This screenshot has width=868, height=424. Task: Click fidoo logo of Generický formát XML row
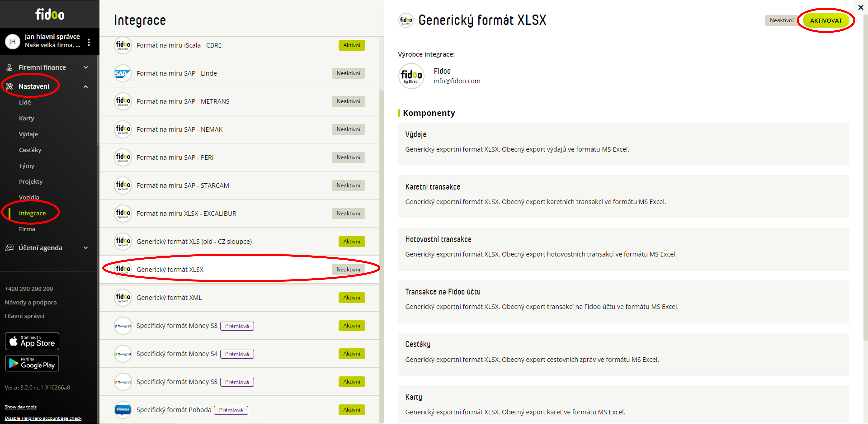coord(123,297)
